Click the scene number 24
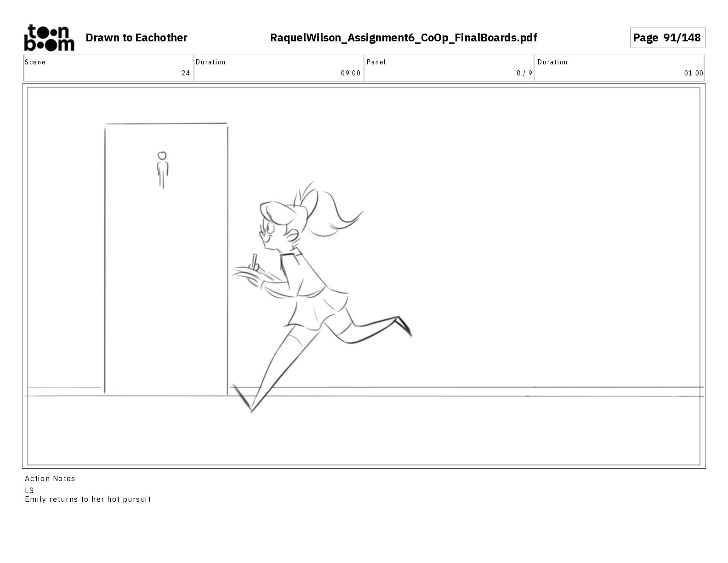This screenshot has width=728, height=563. pyautogui.click(x=186, y=73)
